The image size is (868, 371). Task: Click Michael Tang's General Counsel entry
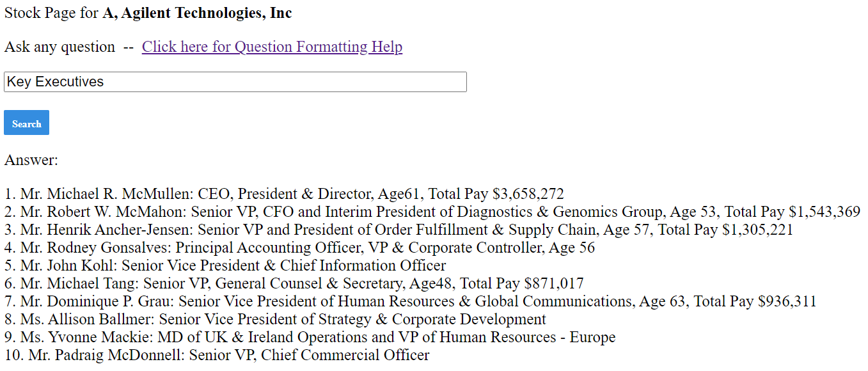(x=294, y=283)
